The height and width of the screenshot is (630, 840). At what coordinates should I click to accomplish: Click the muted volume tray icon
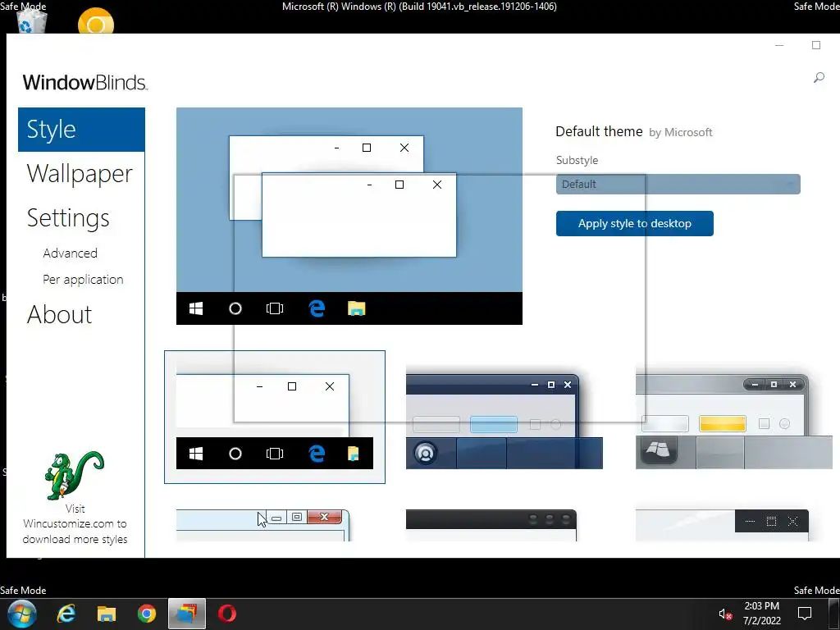[x=725, y=614]
